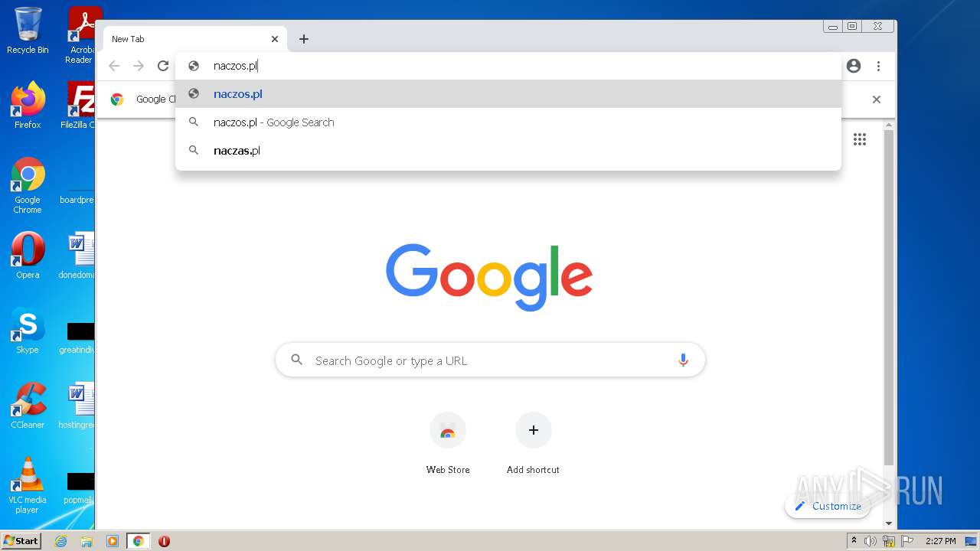The height and width of the screenshot is (551, 980).
Task: Launch Google Chrome desktop shortcut
Action: (28, 186)
